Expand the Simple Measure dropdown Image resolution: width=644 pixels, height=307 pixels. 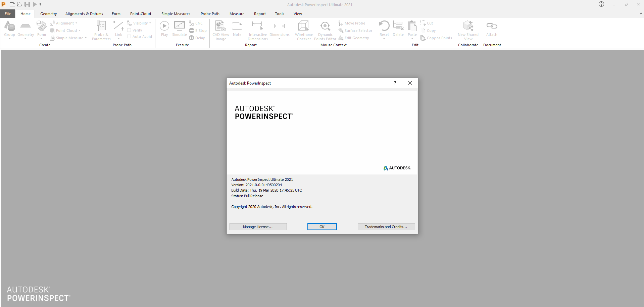[x=86, y=38]
